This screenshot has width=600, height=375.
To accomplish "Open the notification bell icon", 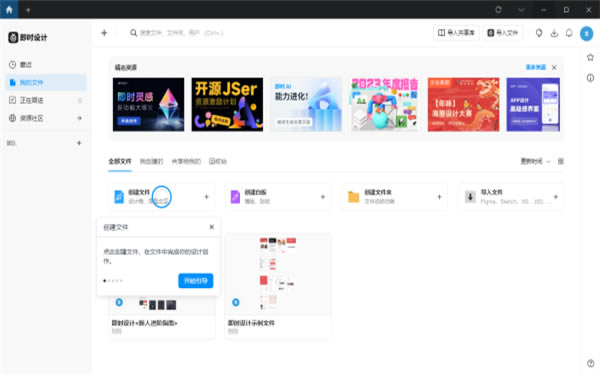I will pyautogui.click(x=569, y=33).
